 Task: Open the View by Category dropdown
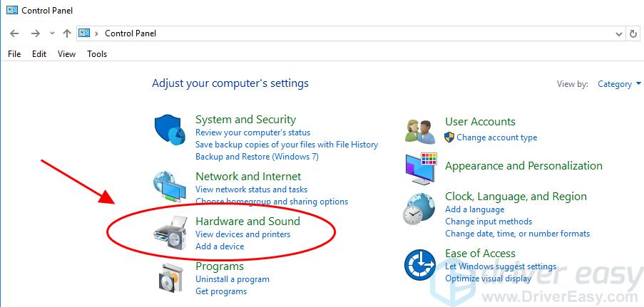(614, 84)
